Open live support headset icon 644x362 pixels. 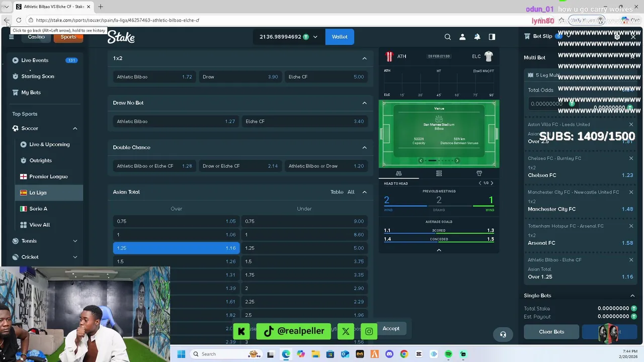[x=503, y=334]
